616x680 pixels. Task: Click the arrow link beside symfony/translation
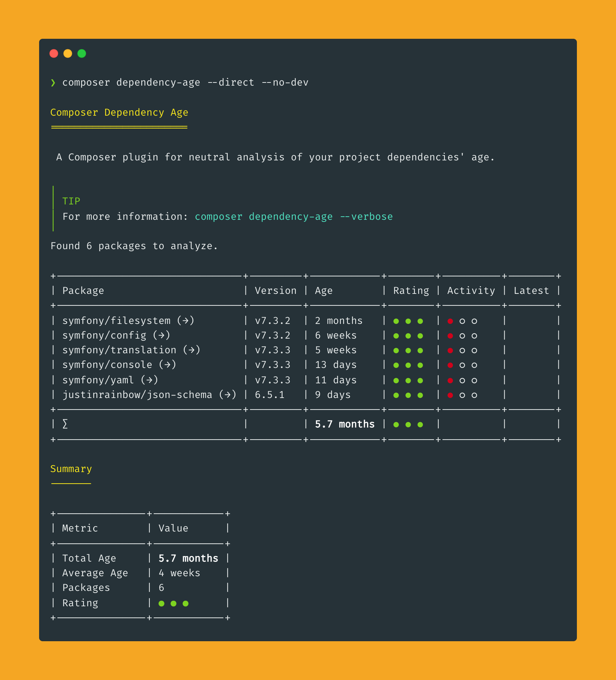pos(191,350)
